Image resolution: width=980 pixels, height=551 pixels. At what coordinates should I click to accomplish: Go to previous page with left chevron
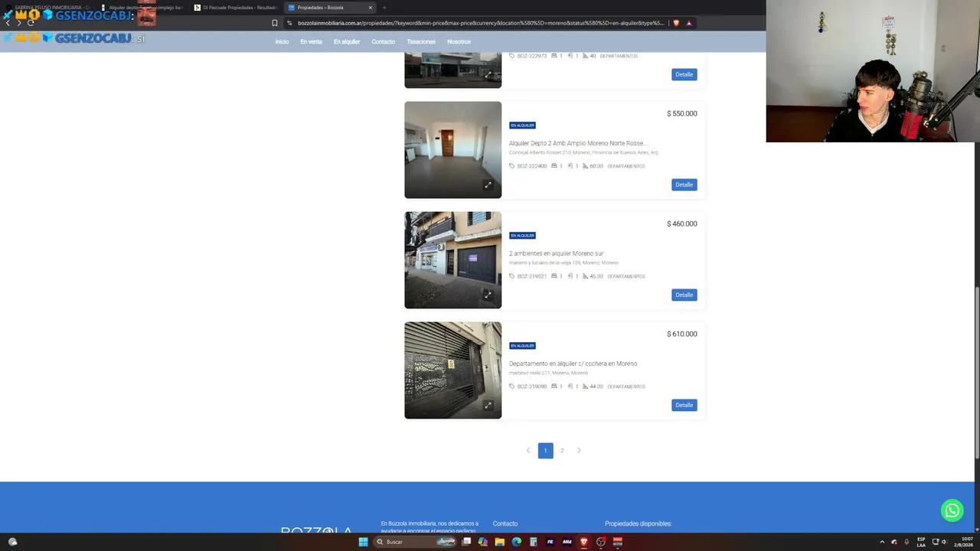[x=528, y=451]
